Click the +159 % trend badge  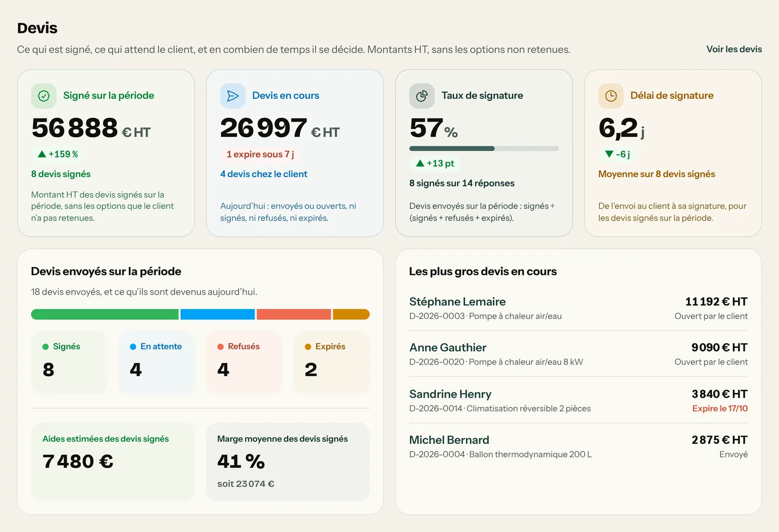[58, 154]
